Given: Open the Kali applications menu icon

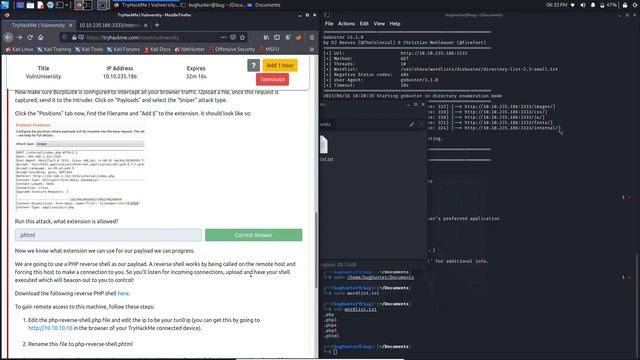Looking at the screenshot, I should click(4, 5).
